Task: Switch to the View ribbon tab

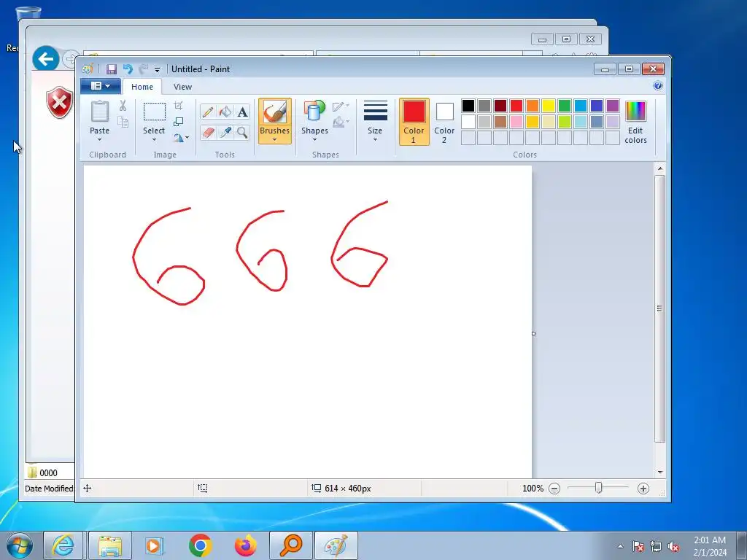Action: pyautogui.click(x=182, y=87)
